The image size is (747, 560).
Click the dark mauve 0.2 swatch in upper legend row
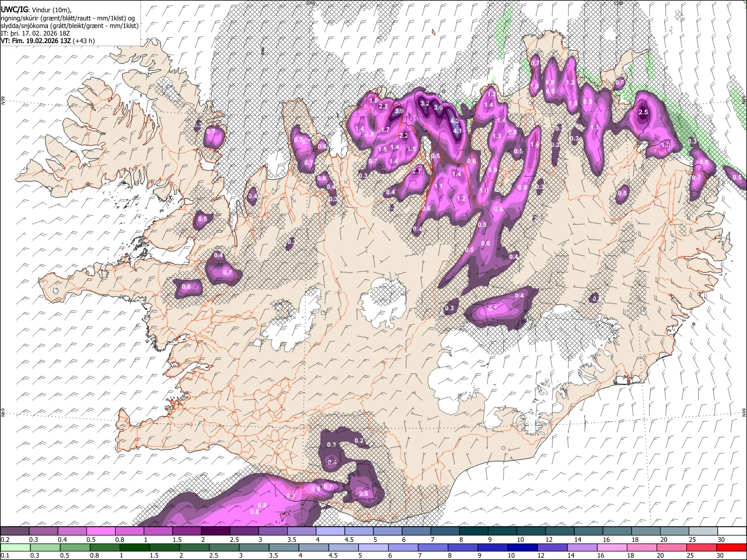coord(15,531)
